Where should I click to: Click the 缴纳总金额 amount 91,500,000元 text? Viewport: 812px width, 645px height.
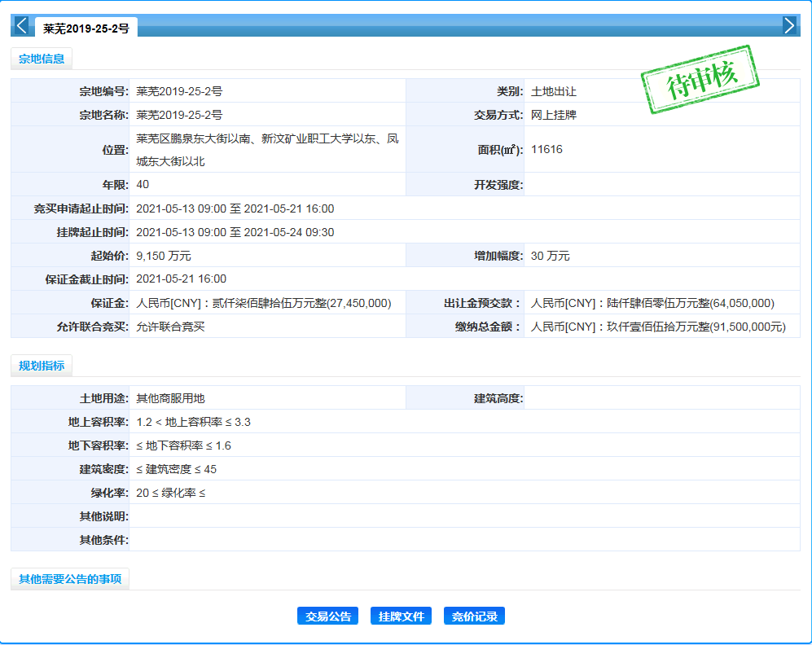[x=658, y=327]
